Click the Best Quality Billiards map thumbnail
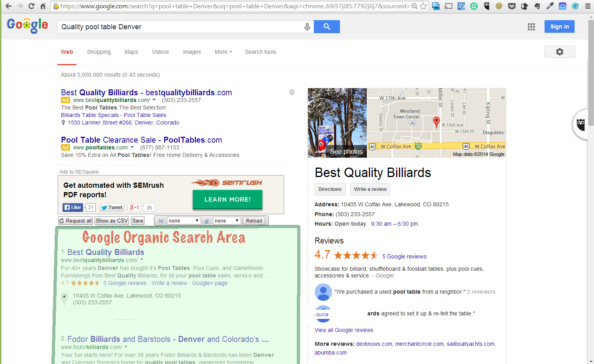594x364 pixels. pyautogui.click(x=436, y=123)
